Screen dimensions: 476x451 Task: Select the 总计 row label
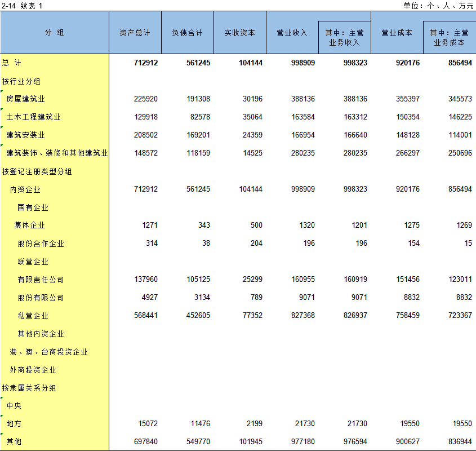11,63
